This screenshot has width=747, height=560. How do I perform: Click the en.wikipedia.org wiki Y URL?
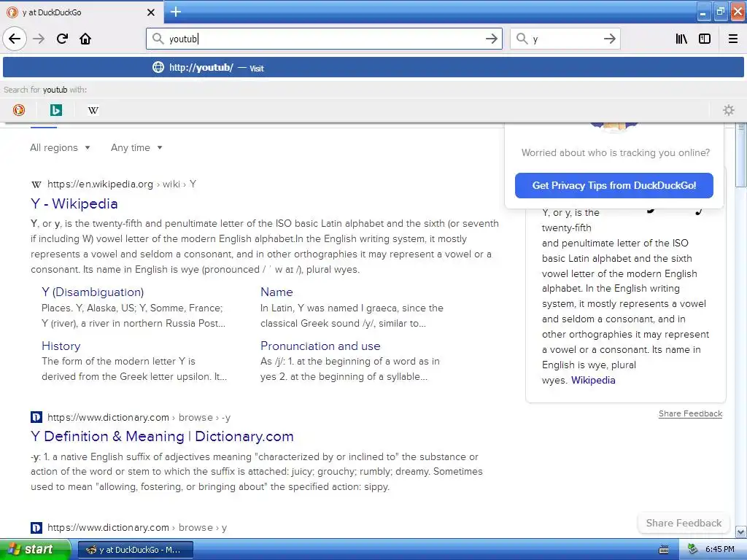click(x=122, y=184)
